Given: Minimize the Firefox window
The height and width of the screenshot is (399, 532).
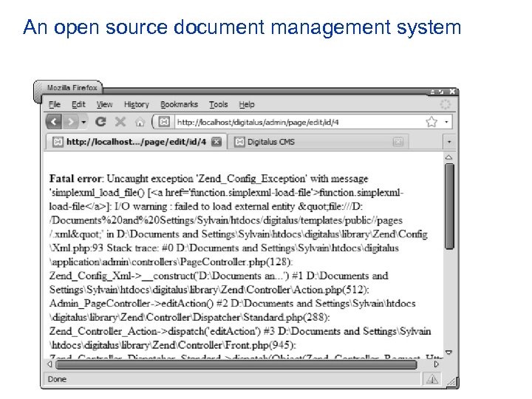Looking at the screenshot, I should click(432, 92).
